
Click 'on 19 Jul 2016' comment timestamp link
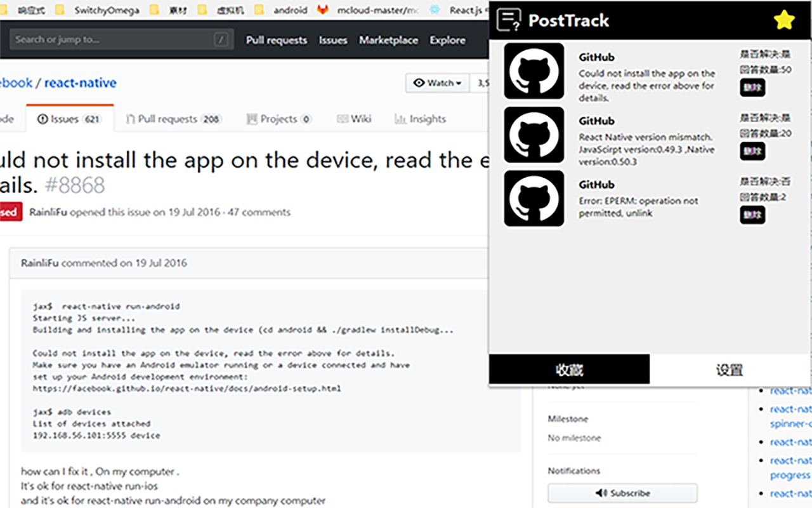[x=154, y=262]
